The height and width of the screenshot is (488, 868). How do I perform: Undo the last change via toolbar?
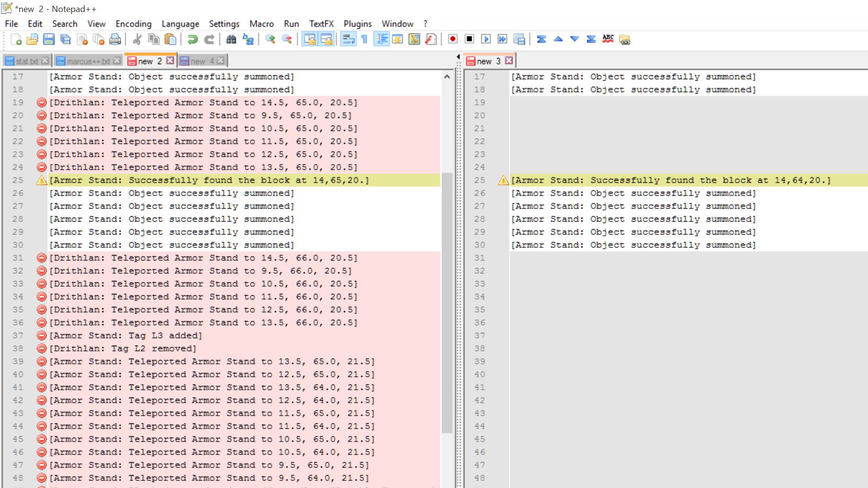tap(192, 39)
